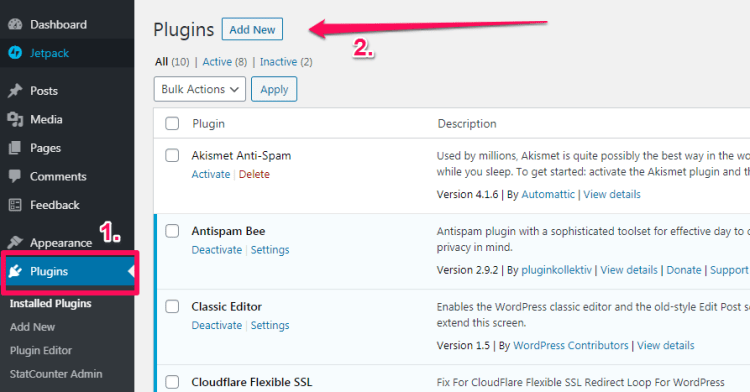Click the Posts pushpin icon

pyautogui.click(x=15, y=91)
